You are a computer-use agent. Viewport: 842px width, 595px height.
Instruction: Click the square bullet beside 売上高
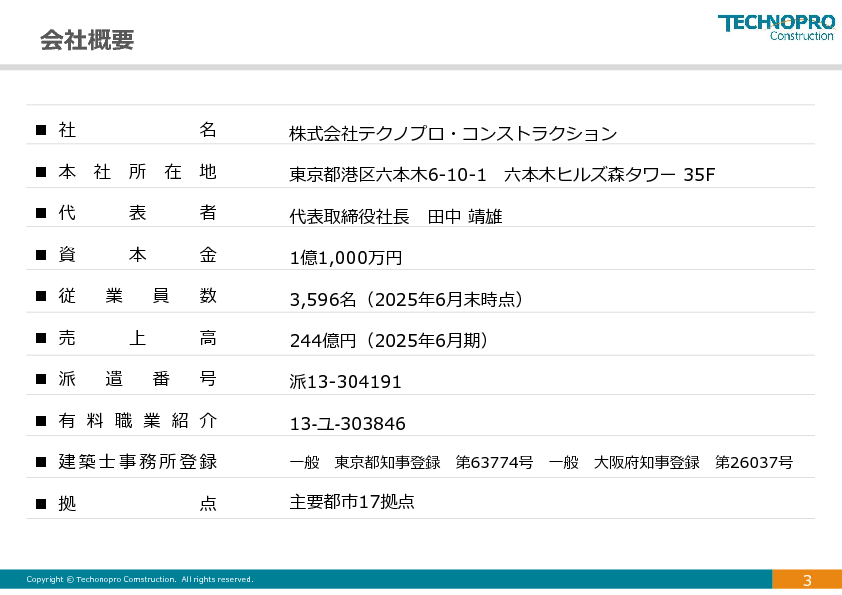tap(41, 339)
